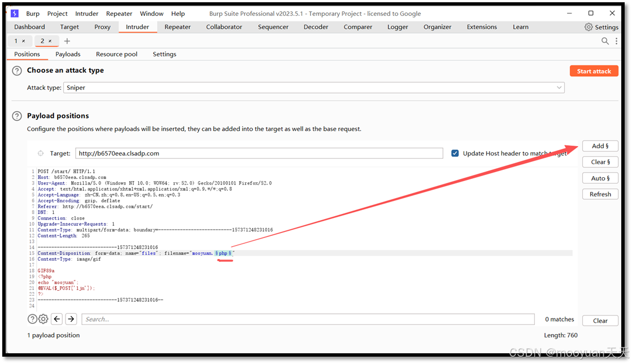
Task: Select the Intruder main tab
Action: tap(137, 27)
